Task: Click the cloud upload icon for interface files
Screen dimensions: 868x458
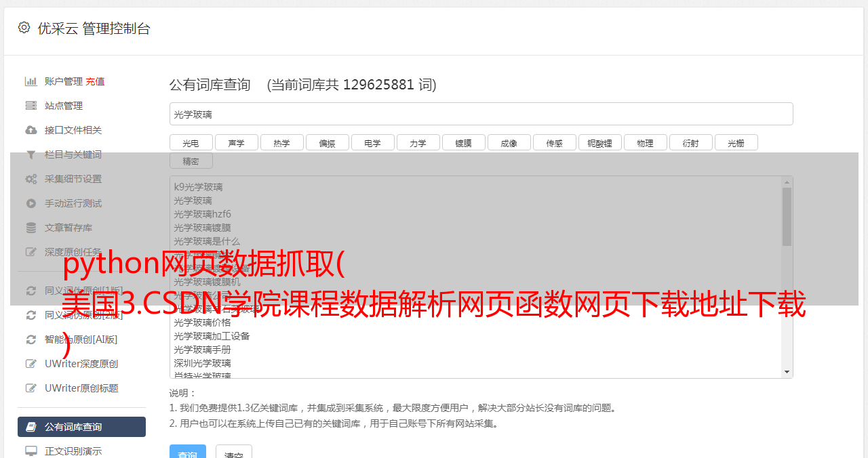Action: [x=31, y=130]
